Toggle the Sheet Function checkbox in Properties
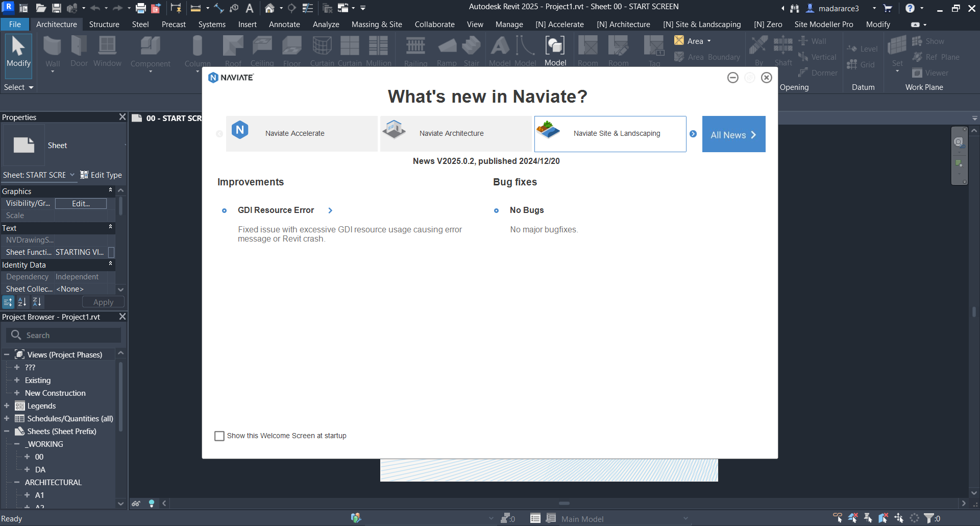This screenshot has width=980, height=526. [111, 252]
